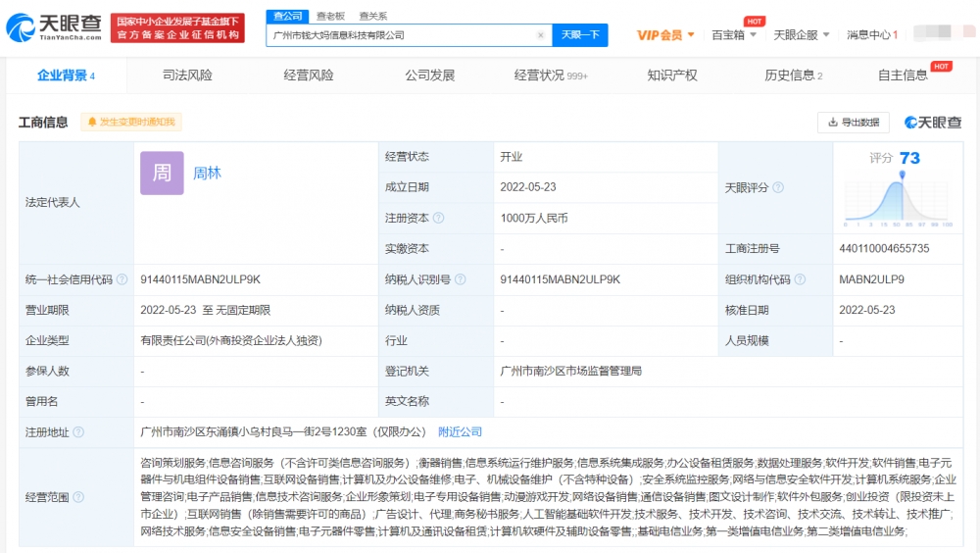Click the help icon beside 经营范围
980x553 pixels.
[x=78, y=497]
